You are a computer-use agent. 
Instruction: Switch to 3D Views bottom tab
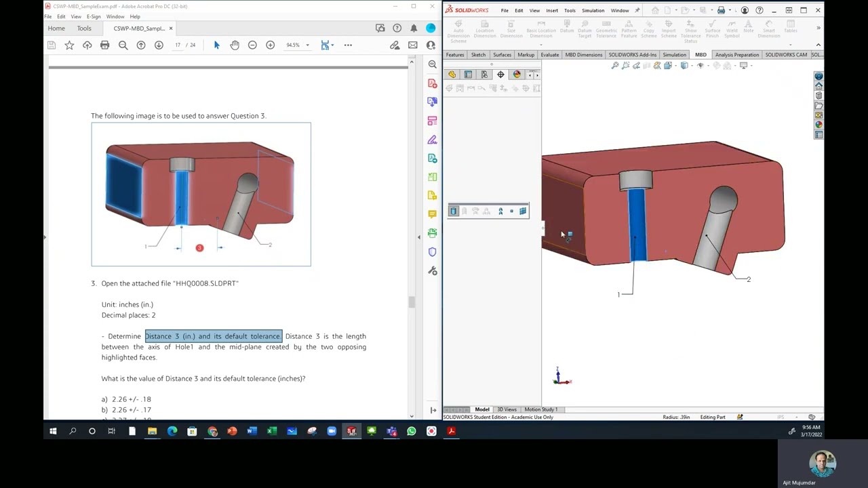pyautogui.click(x=507, y=409)
